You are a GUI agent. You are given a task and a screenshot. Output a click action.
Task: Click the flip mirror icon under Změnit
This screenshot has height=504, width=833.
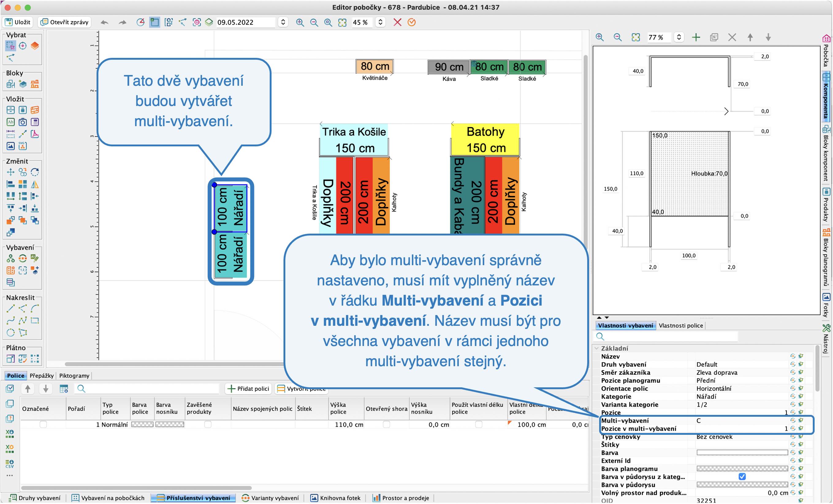[x=35, y=184]
